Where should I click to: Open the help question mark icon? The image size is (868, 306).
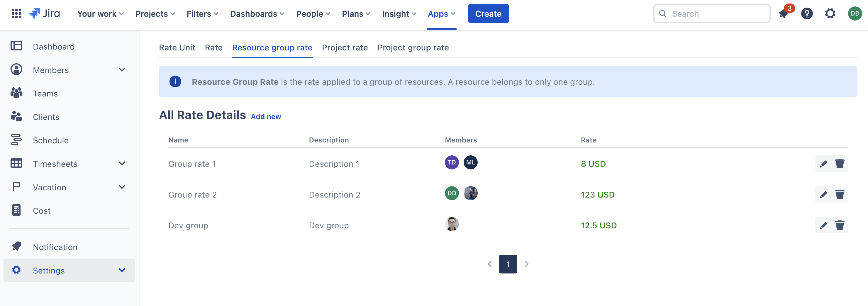[807, 13]
